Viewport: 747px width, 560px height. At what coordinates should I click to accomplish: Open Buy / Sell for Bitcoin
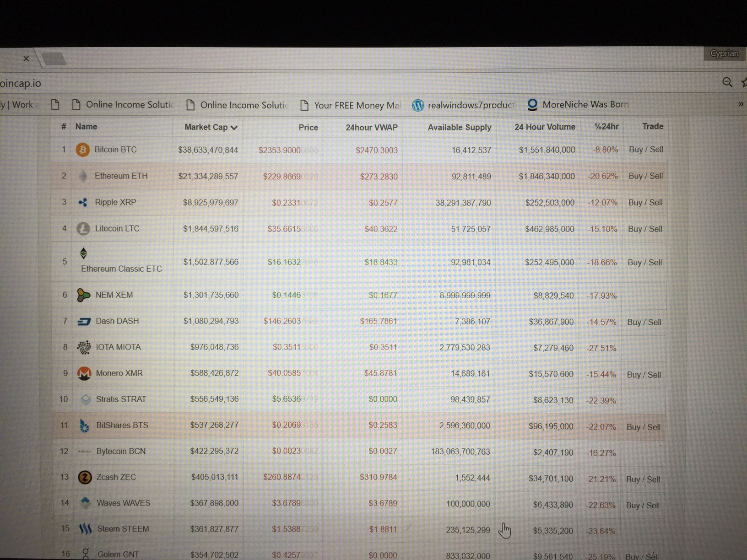pos(646,150)
